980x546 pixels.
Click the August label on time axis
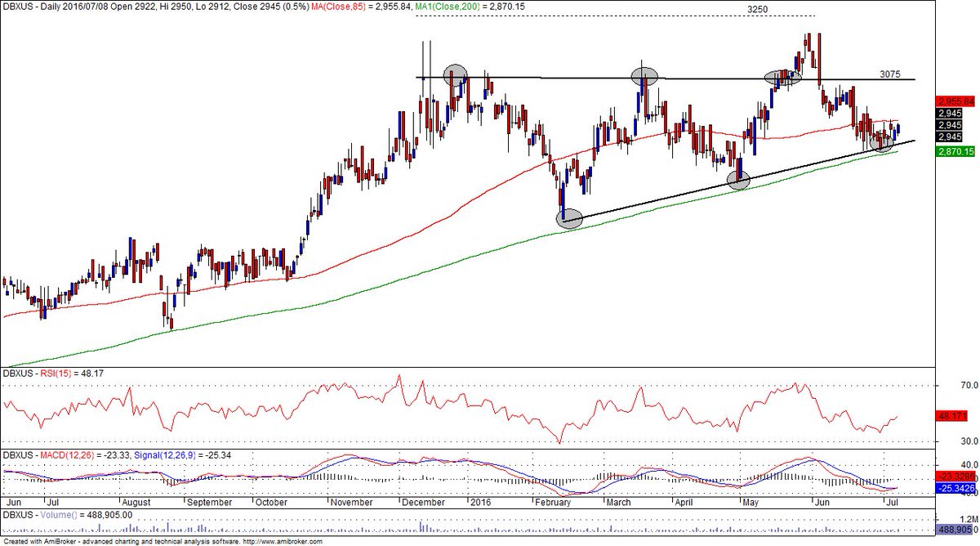pos(136,502)
